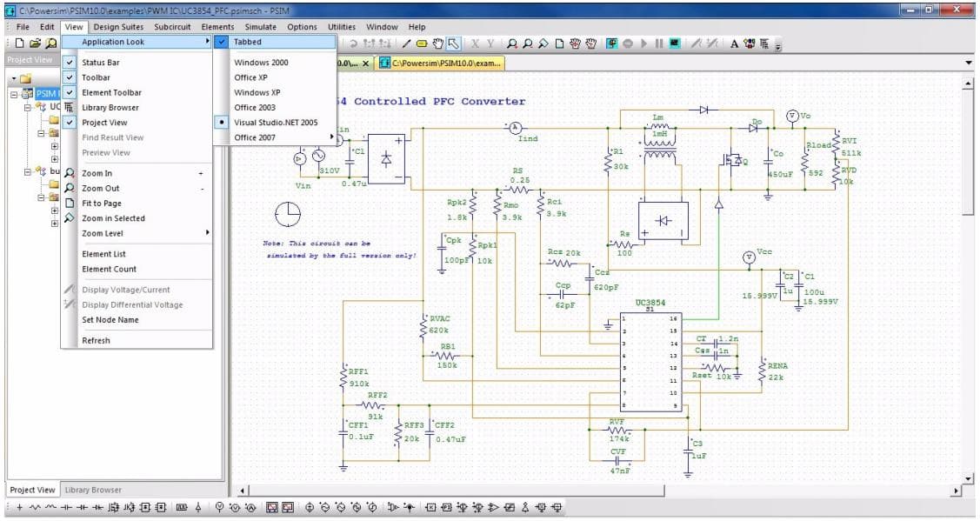Open the Design Suites menu
Image resolution: width=980 pixels, height=521 pixels.
pos(118,27)
